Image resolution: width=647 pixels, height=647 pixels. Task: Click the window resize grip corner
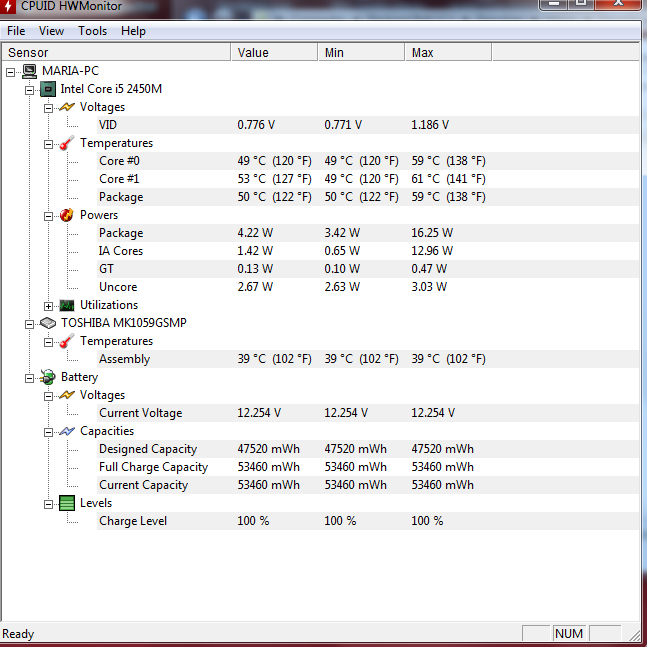tap(634, 634)
